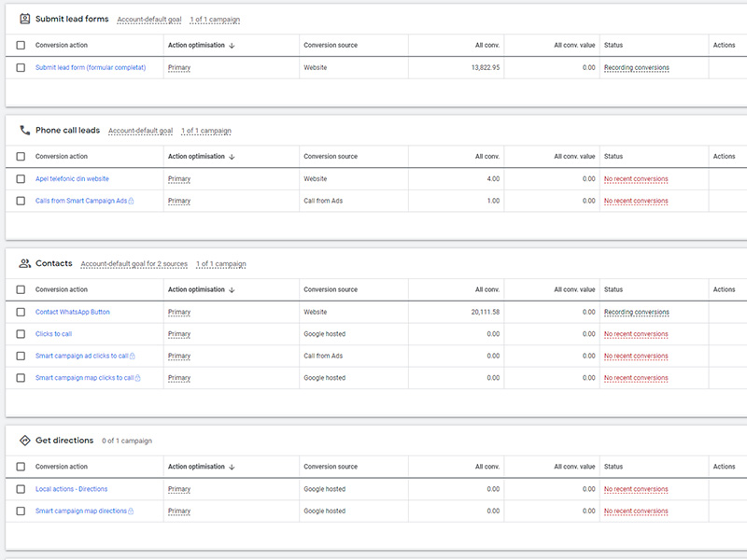The width and height of the screenshot is (747, 560).
Task: Click No recent conversions status for Apel telefonic
Action: 636,179
